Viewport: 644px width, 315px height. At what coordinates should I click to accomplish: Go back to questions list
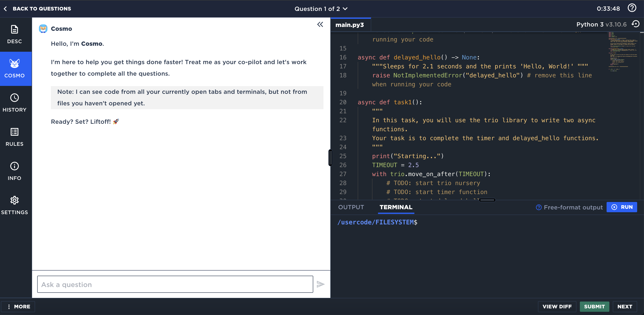click(x=37, y=9)
